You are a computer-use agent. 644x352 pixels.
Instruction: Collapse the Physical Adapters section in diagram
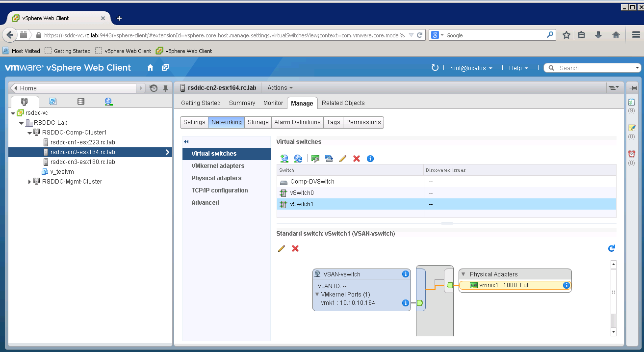click(464, 274)
